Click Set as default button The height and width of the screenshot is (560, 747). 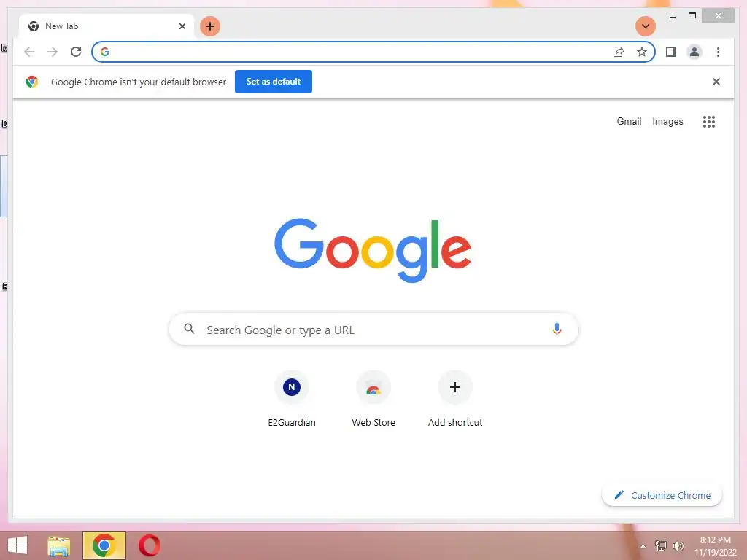pyautogui.click(x=274, y=82)
